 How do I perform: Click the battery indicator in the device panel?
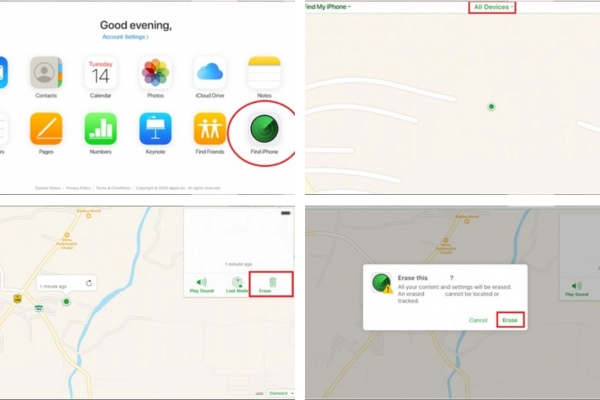(286, 213)
